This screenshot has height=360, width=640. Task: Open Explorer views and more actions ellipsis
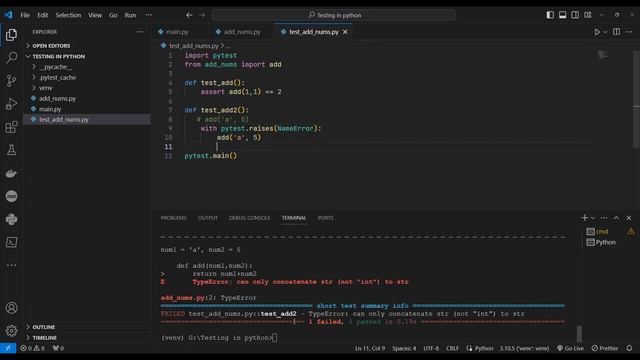[x=140, y=32]
